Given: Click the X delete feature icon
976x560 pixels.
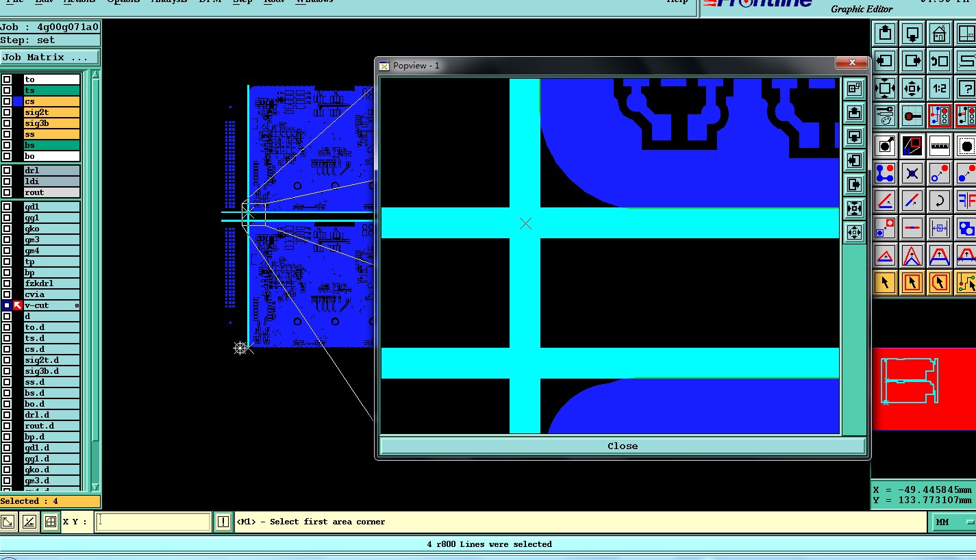Looking at the screenshot, I should 912,173.
